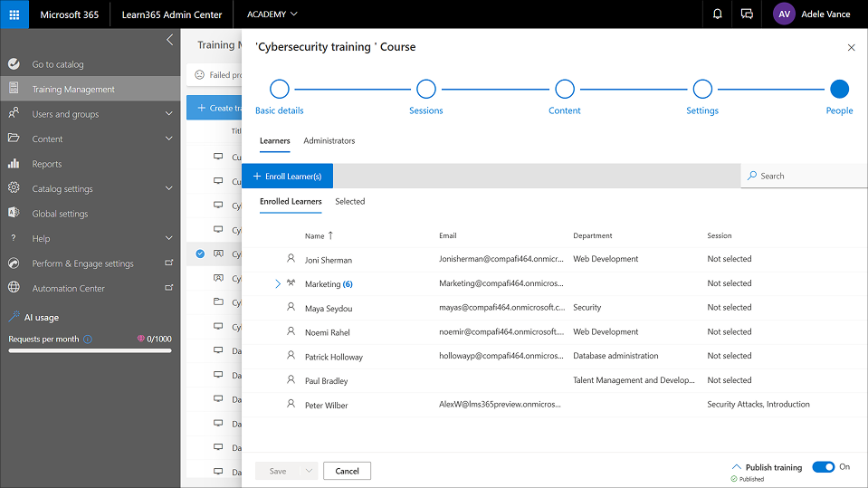Click the Create training button
Screen dimensions: 868x488
pos(215,108)
